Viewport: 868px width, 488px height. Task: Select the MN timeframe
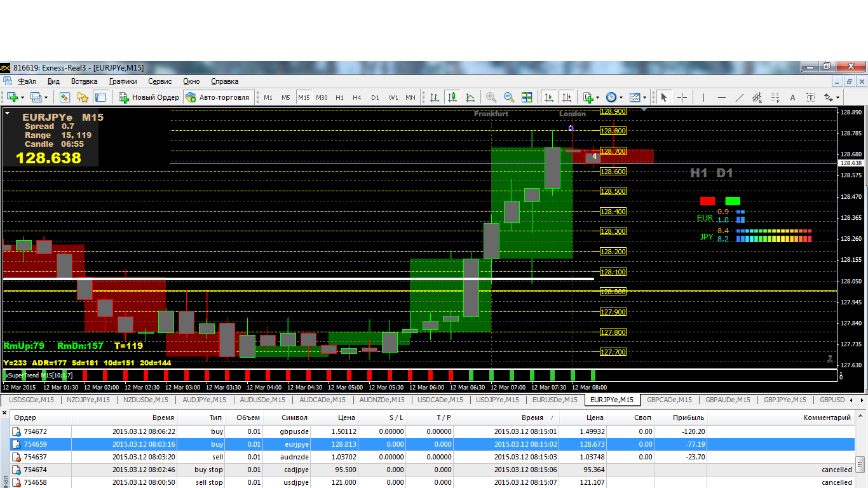point(410,97)
